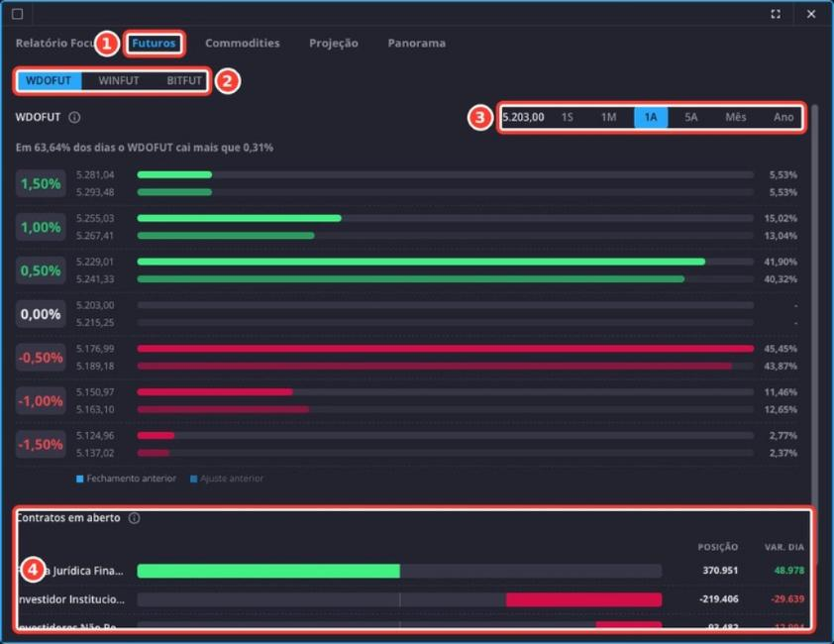
Task: Select the Mês period
Action: click(736, 117)
